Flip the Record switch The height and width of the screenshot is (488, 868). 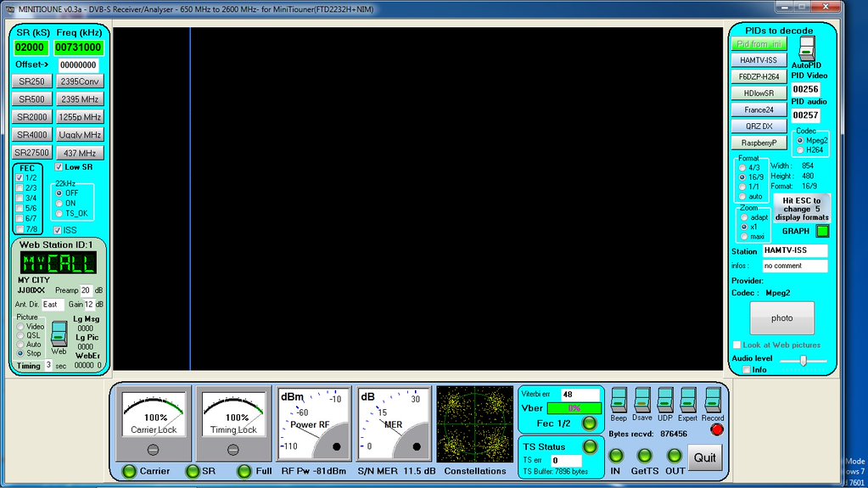point(713,400)
